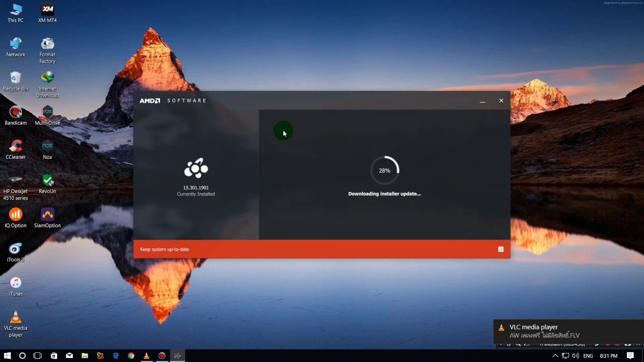Open Microsoft Store from the taskbar

point(54,355)
